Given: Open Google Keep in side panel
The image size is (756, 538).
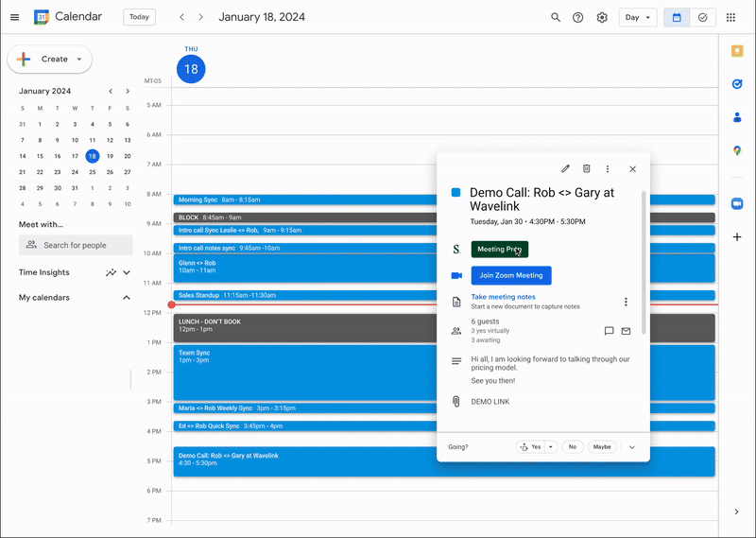Looking at the screenshot, I should [x=737, y=51].
